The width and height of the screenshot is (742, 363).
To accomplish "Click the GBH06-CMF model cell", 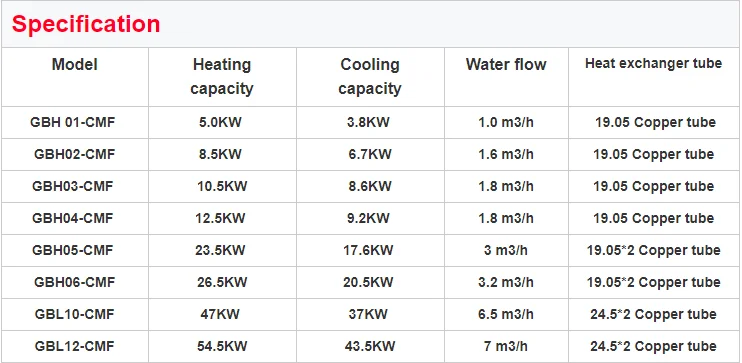I will point(74,282).
